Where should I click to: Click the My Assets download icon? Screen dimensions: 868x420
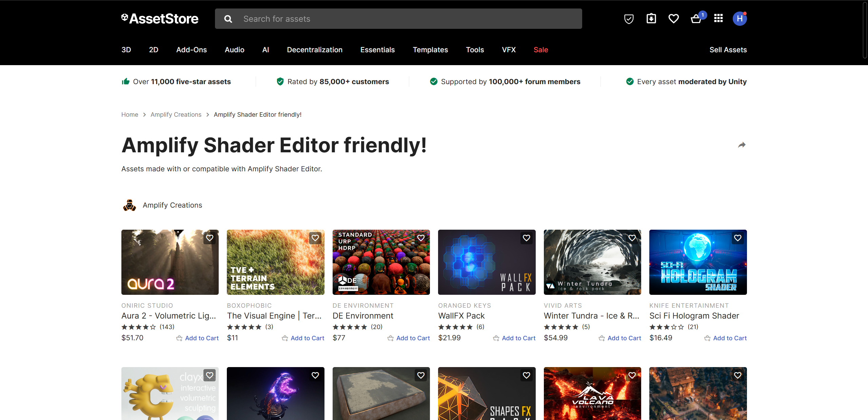(651, 19)
